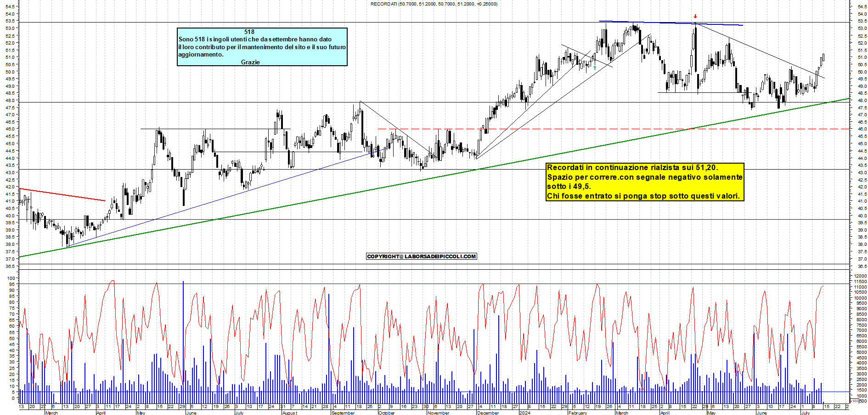This screenshot has height=415, width=868.
Task: Click the 46.0 label on right price axis
Action: 862,129
